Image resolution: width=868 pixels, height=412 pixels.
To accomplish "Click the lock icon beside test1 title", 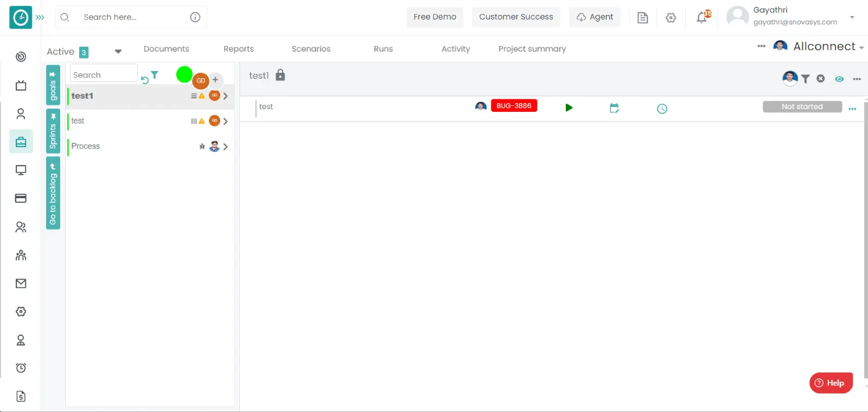I will click(x=280, y=75).
